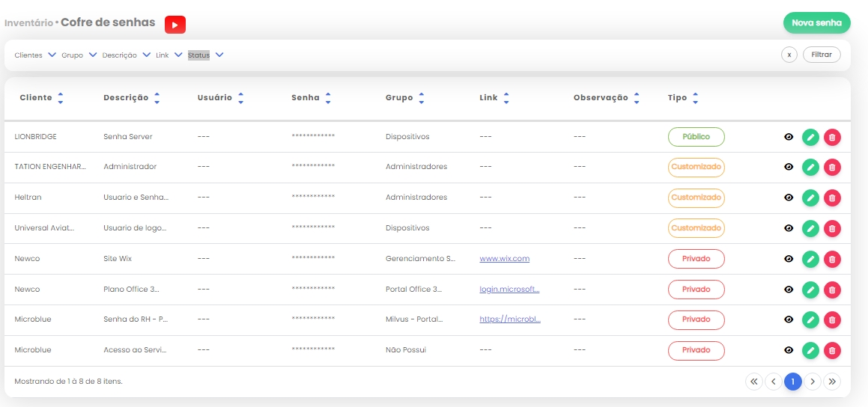The width and height of the screenshot is (868, 407).
Task: Open the www.wix.com link
Action: tap(504, 259)
